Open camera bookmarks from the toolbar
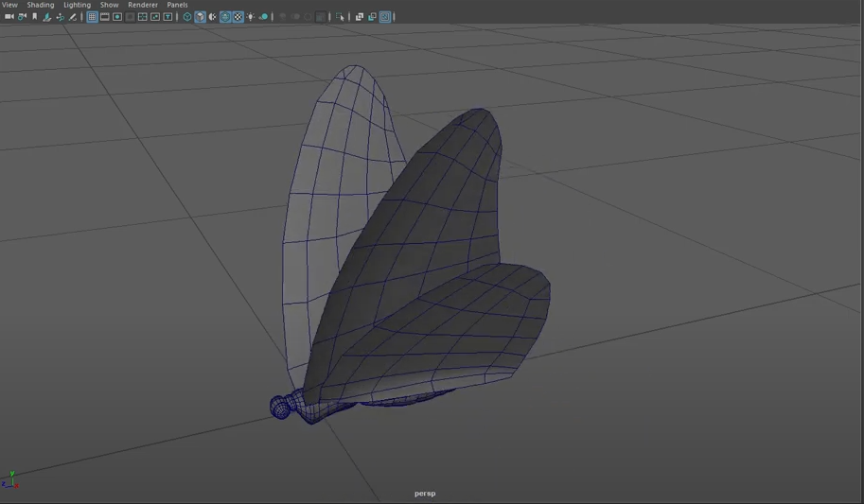Image resolution: width=864 pixels, height=504 pixels. 35,17
